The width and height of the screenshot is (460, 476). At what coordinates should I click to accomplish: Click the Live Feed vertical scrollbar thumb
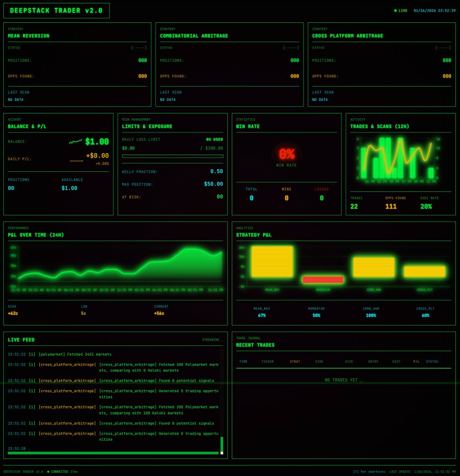222,444
